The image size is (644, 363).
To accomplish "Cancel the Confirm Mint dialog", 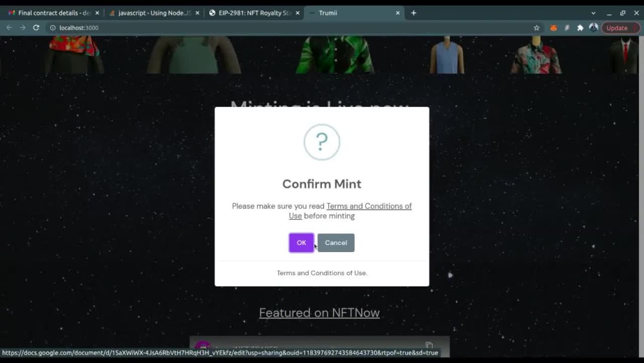I will [x=336, y=242].
